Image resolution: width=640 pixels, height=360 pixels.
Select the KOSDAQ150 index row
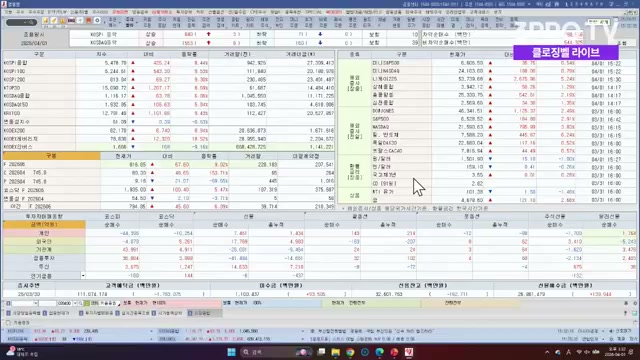pos(169,104)
